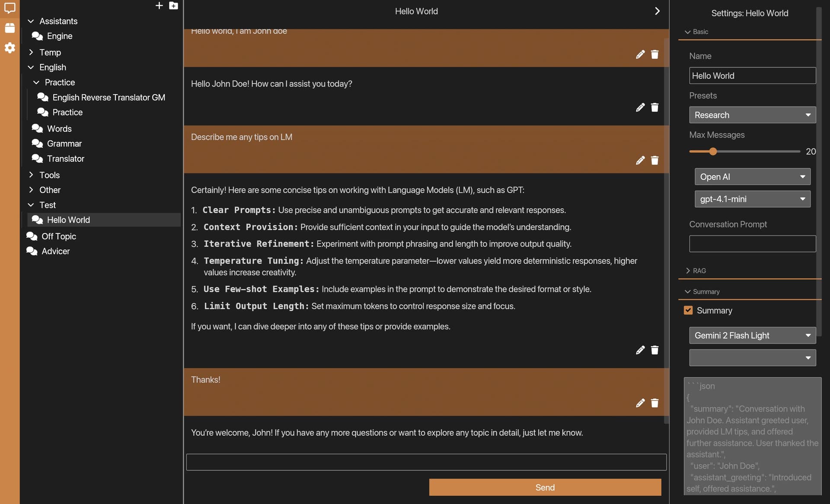This screenshot has width=830, height=504.
Task: Click the box icon below the chat icon
Action: pyautogui.click(x=10, y=28)
